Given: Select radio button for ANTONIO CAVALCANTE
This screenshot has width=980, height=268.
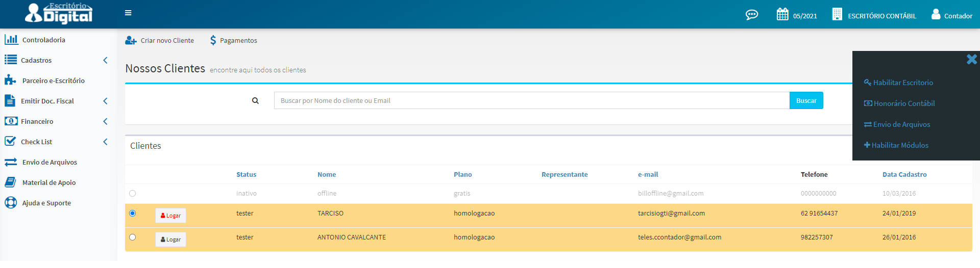Looking at the screenshot, I should pyautogui.click(x=133, y=237).
